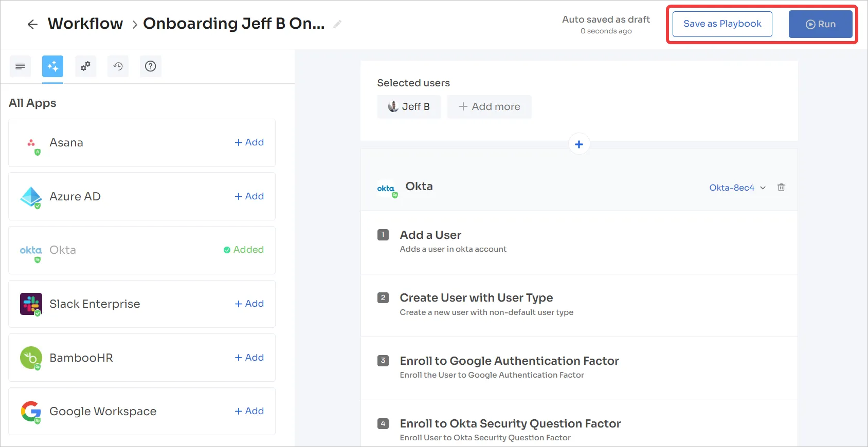Click the Workflow breadcrumb
This screenshot has width=868, height=447.
coord(85,24)
